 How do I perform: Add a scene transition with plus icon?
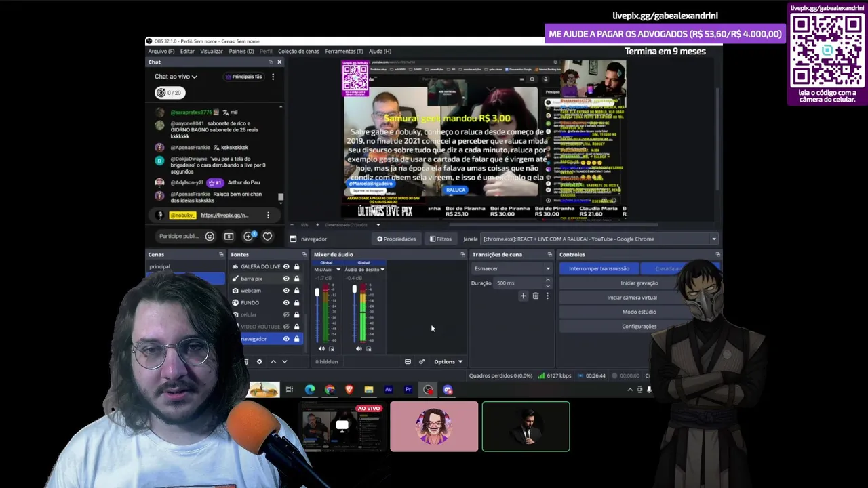pyautogui.click(x=523, y=296)
